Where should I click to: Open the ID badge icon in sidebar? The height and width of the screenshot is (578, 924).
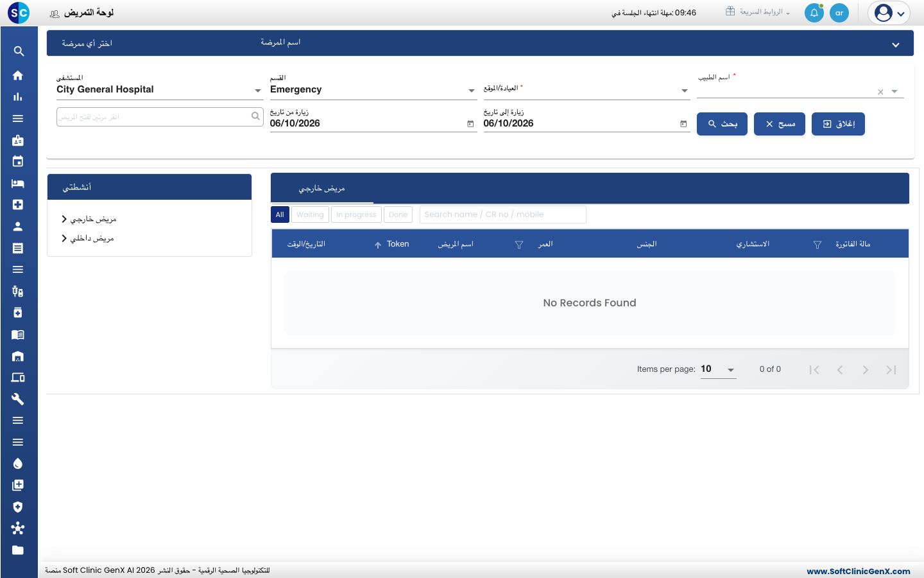tap(18, 140)
